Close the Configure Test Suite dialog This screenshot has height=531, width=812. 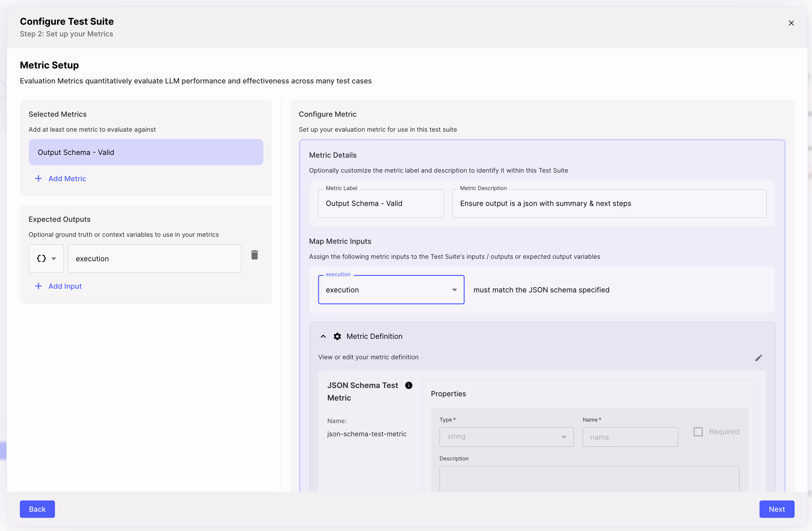coord(791,23)
